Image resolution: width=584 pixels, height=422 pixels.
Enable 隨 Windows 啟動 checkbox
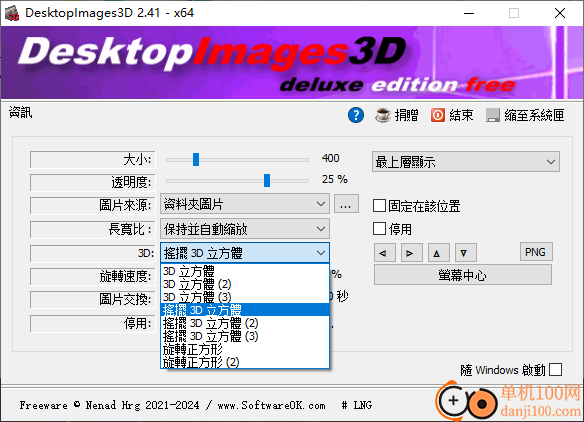coord(555,370)
